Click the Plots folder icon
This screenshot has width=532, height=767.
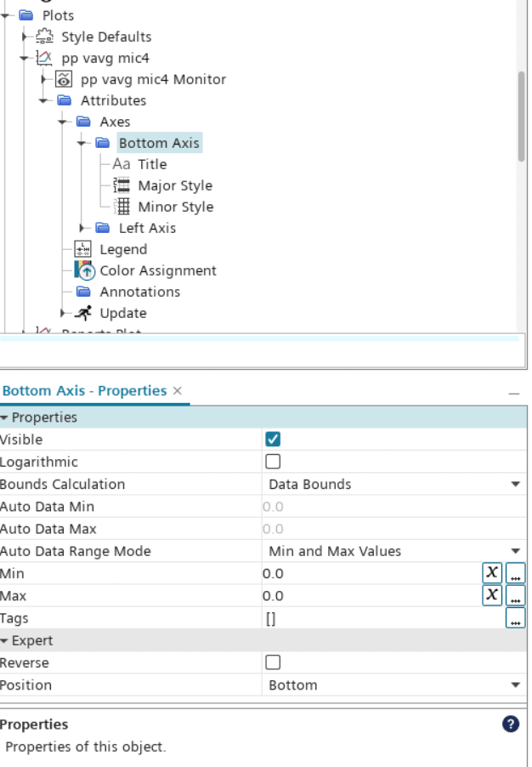[x=25, y=15]
